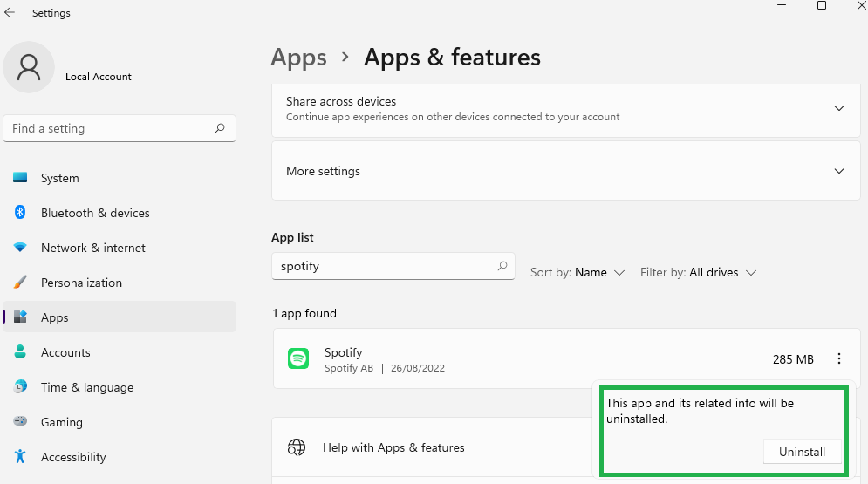This screenshot has width=868, height=484.
Task: Minimize the Settings window
Action: click(x=782, y=5)
